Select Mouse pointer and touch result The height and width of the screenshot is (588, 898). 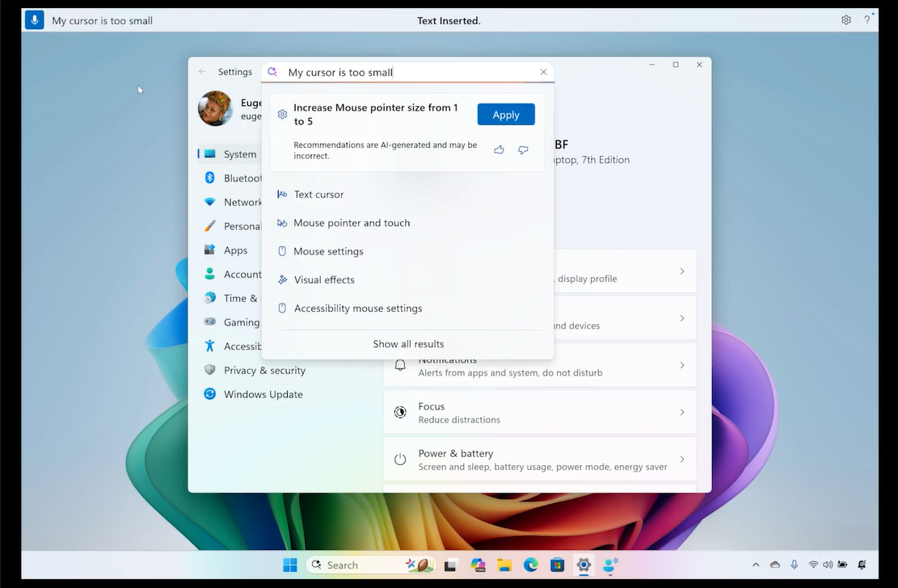351,222
